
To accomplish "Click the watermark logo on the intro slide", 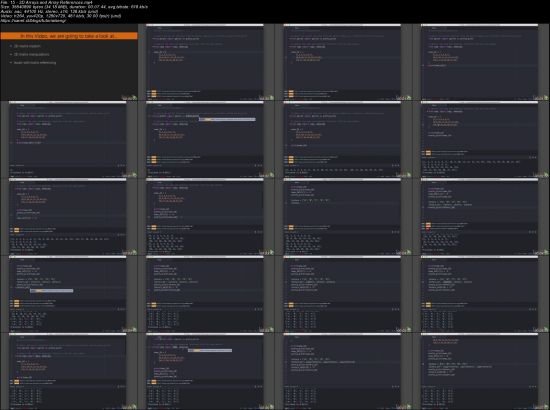I will pos(130,98).
